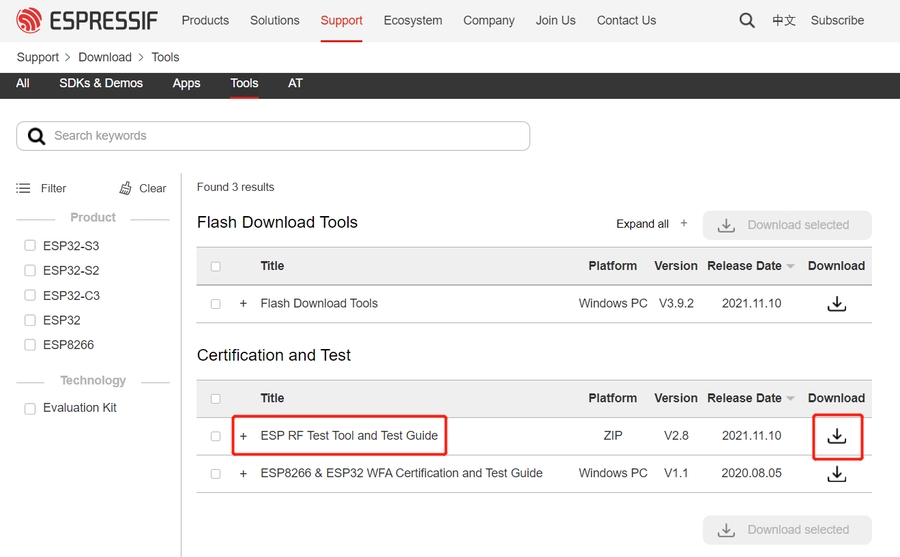Download the WFA Certification and Test Guide
900x557 pixels.
837,474
